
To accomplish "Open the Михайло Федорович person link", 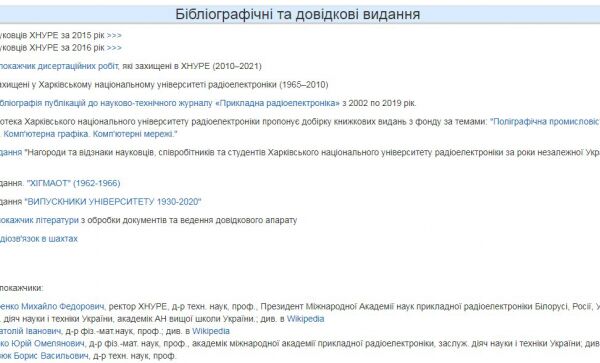I will [52, 306].
